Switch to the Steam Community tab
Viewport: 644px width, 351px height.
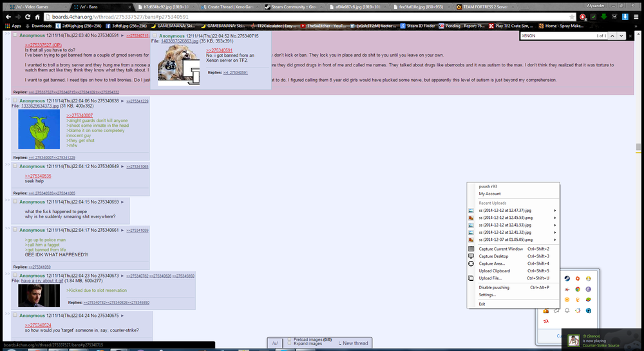[x=294, y=6]
